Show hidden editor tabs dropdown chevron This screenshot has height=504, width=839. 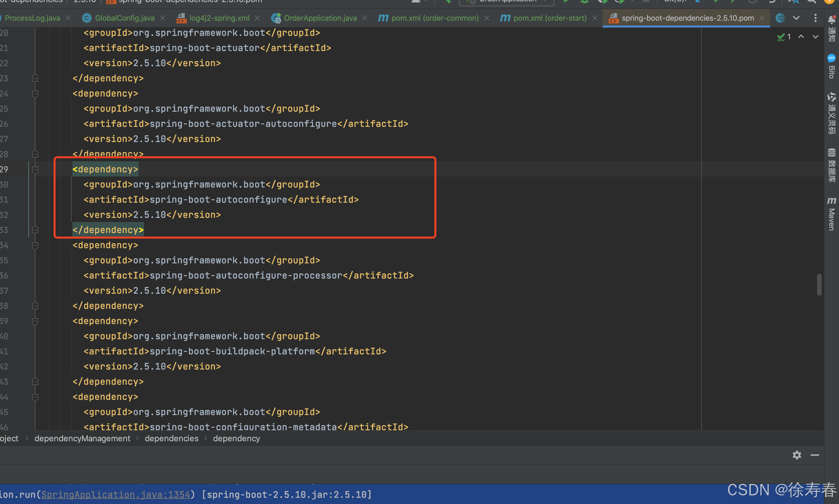(796, 18)
